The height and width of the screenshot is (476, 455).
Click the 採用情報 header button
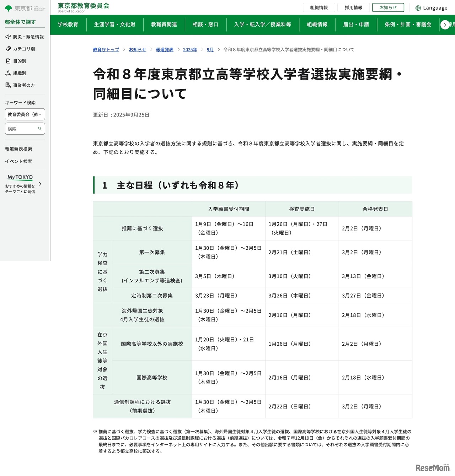353,7
